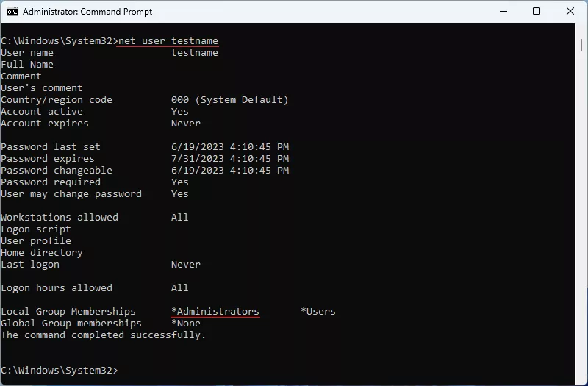The image size is (588, 386).
Task: Click the All value beside Workstations allowed
Action: [180, 218]
